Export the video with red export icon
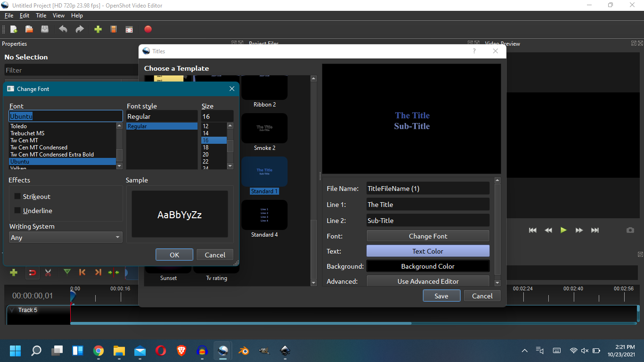The height and width of the screenshot is (362, 644). coord(148,29)
